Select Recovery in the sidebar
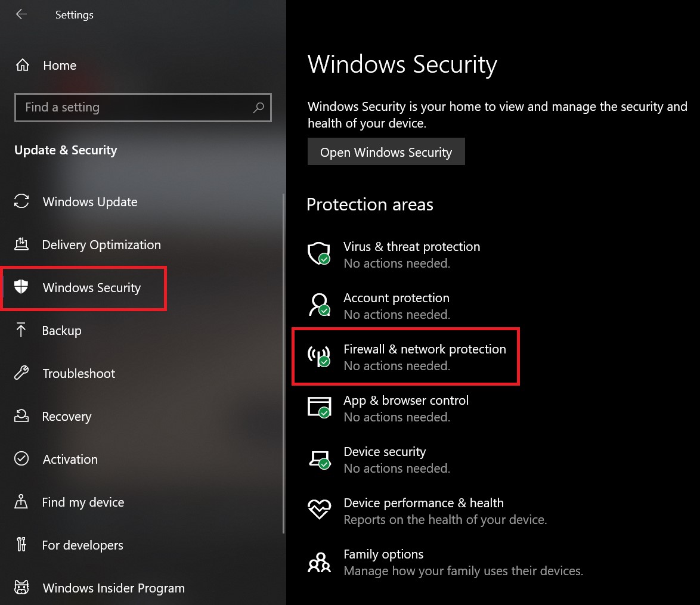Image resolution: width=700 pixels, height=605 pixels. pyautogui.click(x=66, y=417)
